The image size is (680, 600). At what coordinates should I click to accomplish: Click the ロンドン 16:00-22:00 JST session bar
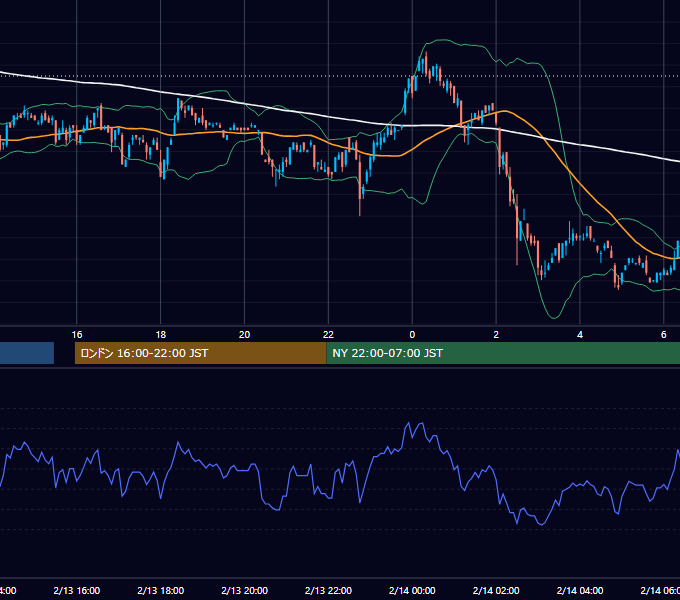point(200,353)
